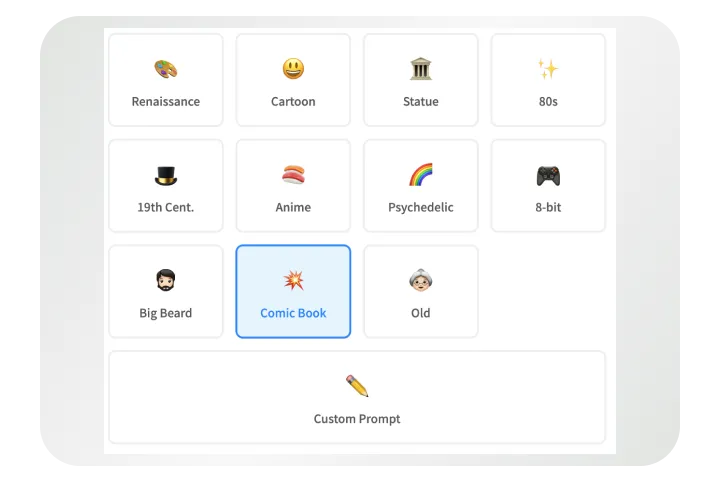Click the smiley face Cartoon icon
Screen dimensions: 720x480
293,69
